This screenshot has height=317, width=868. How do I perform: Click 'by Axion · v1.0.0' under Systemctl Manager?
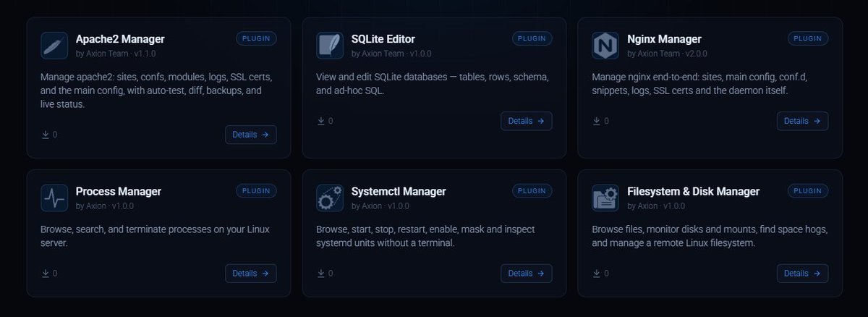(380, 206)
